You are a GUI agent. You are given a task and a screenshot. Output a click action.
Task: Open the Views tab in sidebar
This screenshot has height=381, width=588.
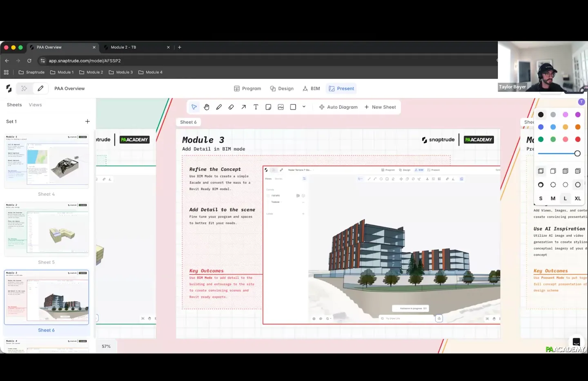(35, 105)
